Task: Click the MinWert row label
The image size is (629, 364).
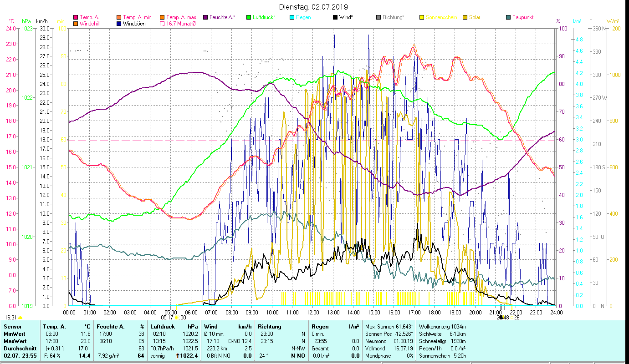Action: (15, 334)
